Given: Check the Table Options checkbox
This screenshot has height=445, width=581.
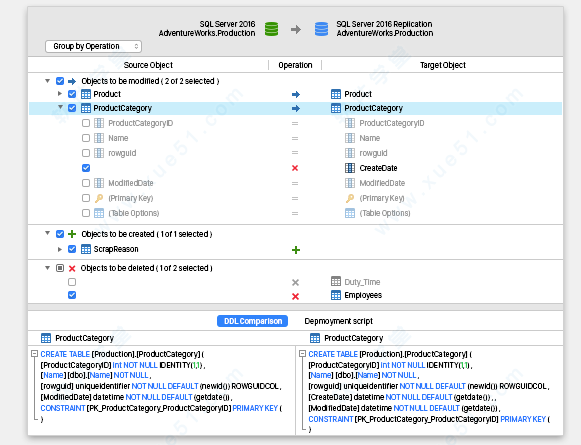Looking at the screenshot, I should coord(86,213).
